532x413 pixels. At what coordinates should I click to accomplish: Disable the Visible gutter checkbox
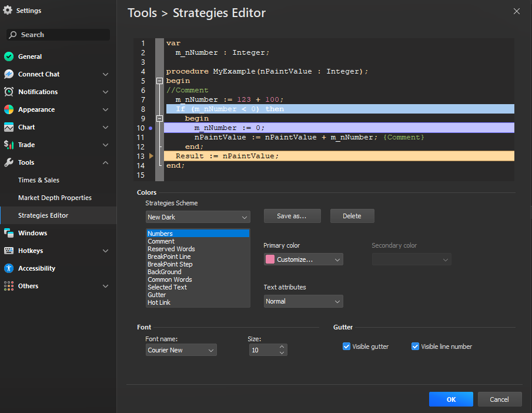point(346,347)
